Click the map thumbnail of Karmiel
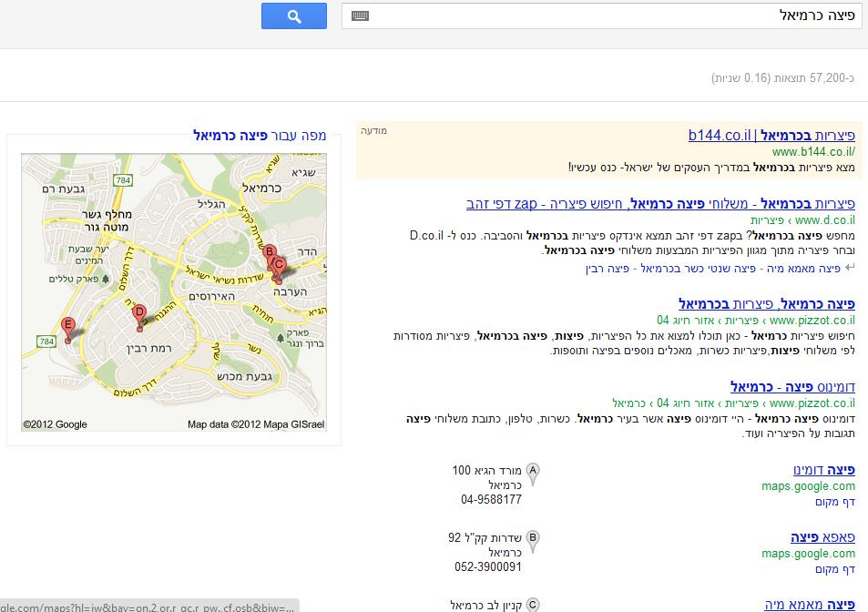The height and width of the screenshot is (612, 868). tap(174, 292)
